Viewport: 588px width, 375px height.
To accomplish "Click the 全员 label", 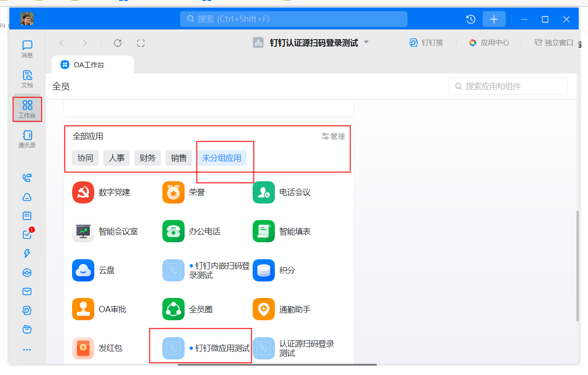I will pyautogui.click(x=61, y=86).
